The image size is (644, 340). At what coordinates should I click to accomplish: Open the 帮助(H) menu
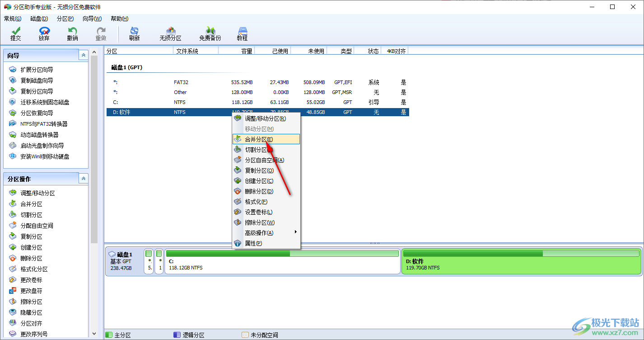coord(119,19)
